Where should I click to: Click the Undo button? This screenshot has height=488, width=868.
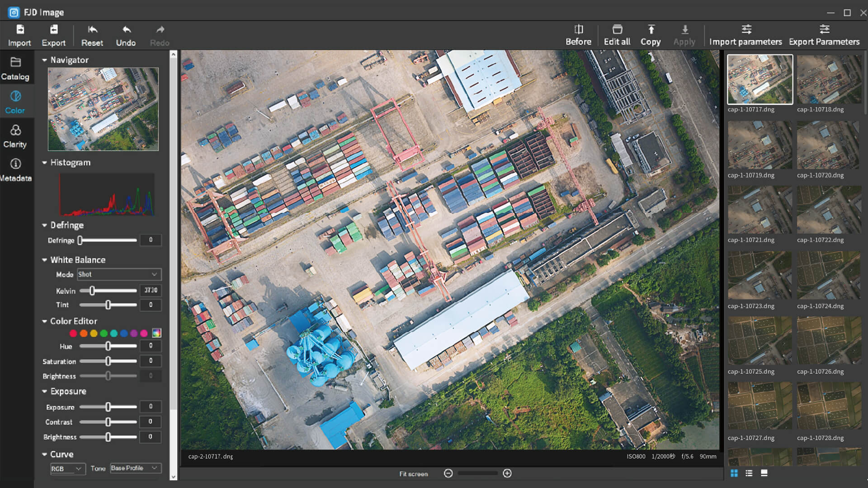(x=126, y=34)
